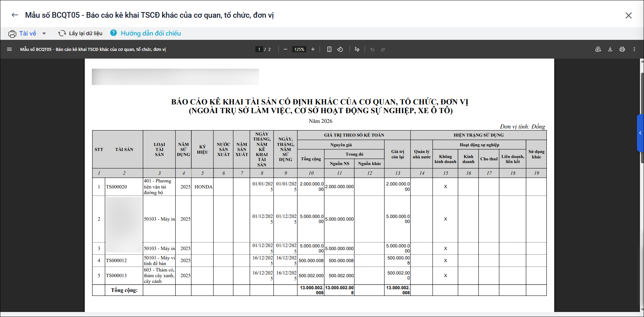Zoom out with the minus button
This screenshot has width=644, height=317.
pos(285,49)
